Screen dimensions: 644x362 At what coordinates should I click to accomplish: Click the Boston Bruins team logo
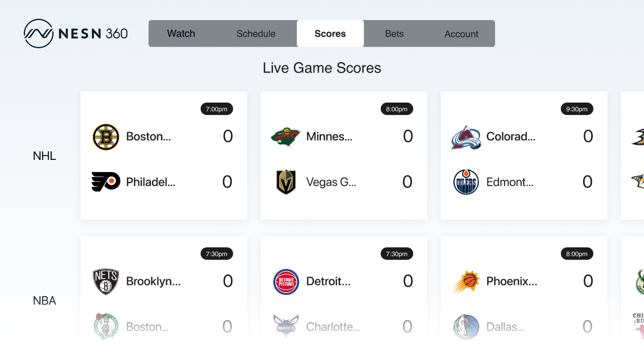106,136
